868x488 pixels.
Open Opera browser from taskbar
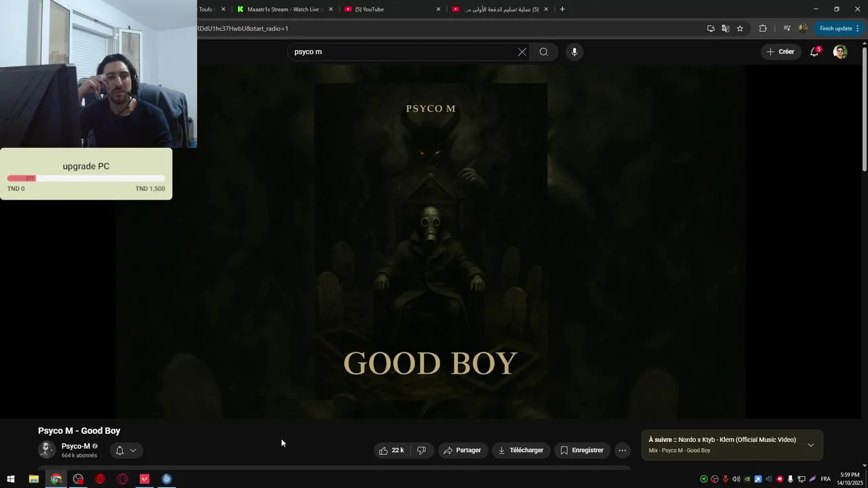pyautogui.click(x=123, y=479)
